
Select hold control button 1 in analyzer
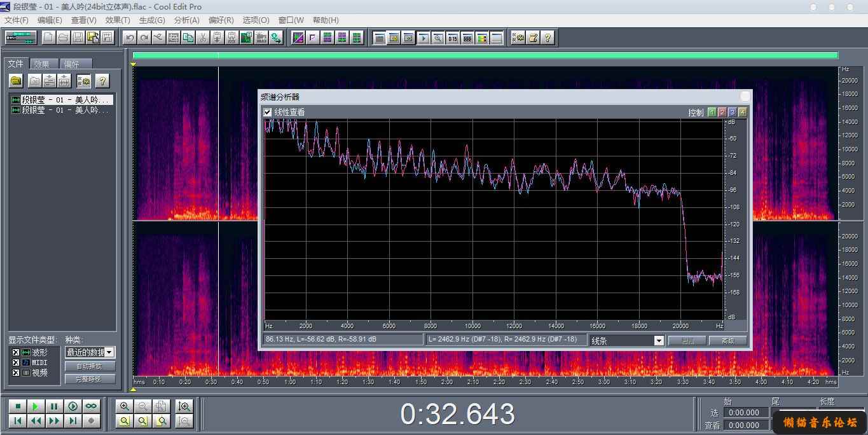[x=712, y=113]
